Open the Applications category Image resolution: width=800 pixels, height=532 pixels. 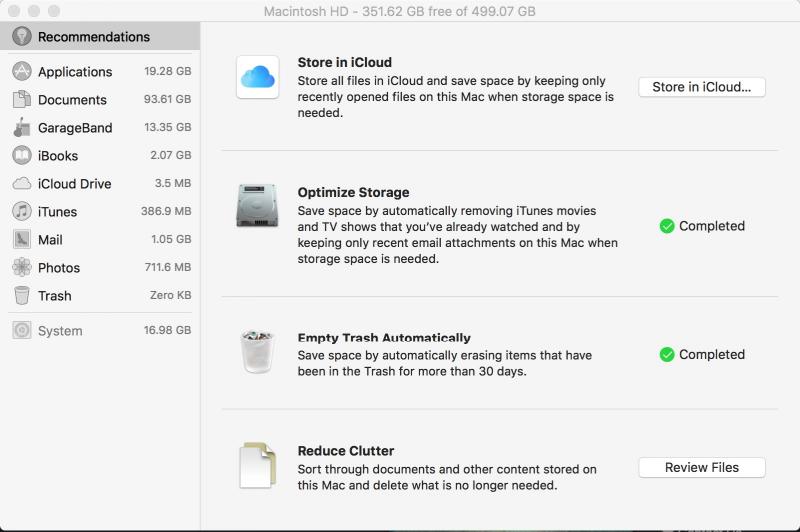[x=100, y=71]
